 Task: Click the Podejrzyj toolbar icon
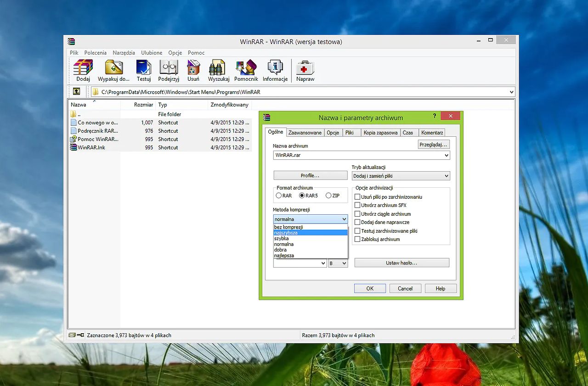click(x=169, y=67)
